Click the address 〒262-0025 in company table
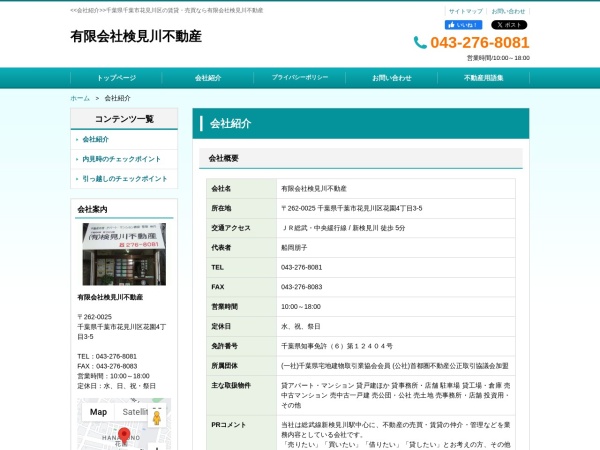The height and width of the screenshot is (450, 600). click(352, 208)
